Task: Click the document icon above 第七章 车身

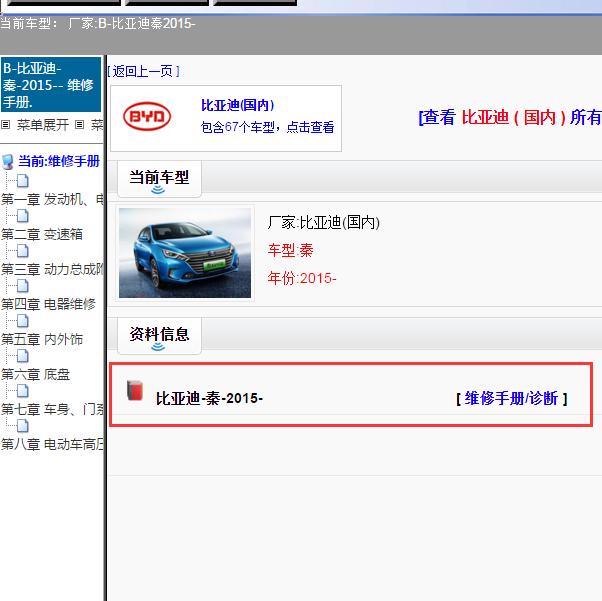Action: (x=23, y=391)
